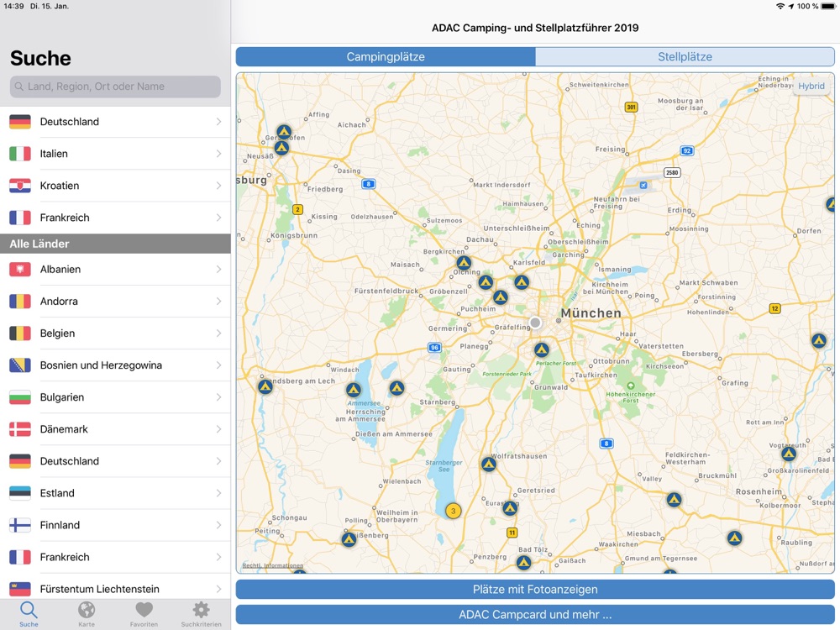The width and height of the screenshot is (840, 630).
Task: Tap the battery icon in the status bar
Action: (x=828, y=7)
